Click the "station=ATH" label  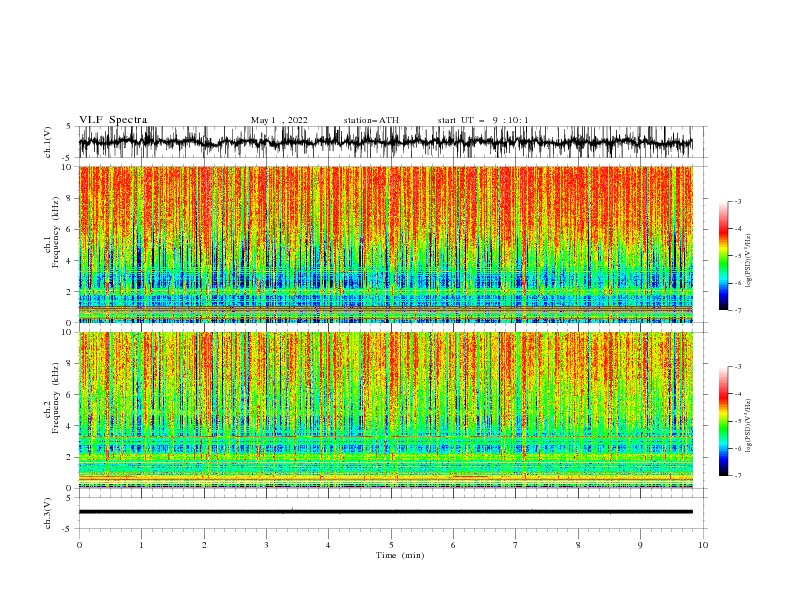[x=371, y=120]
